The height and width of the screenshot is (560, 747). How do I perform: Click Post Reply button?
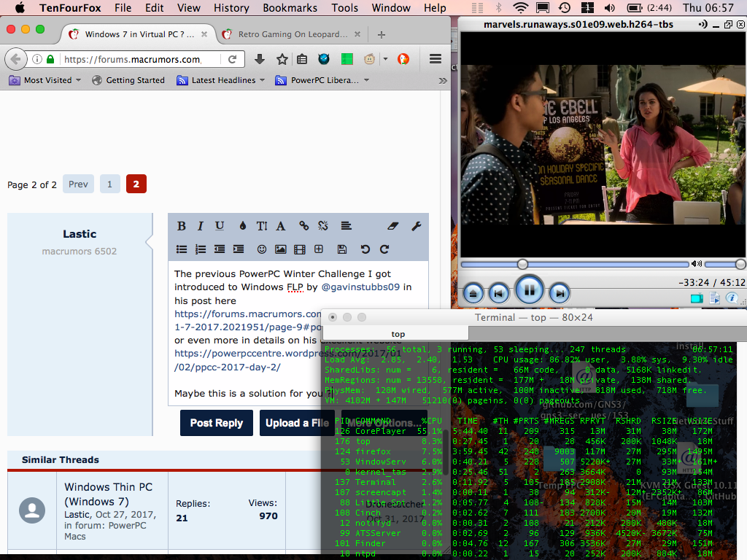[x=216, y=423]
